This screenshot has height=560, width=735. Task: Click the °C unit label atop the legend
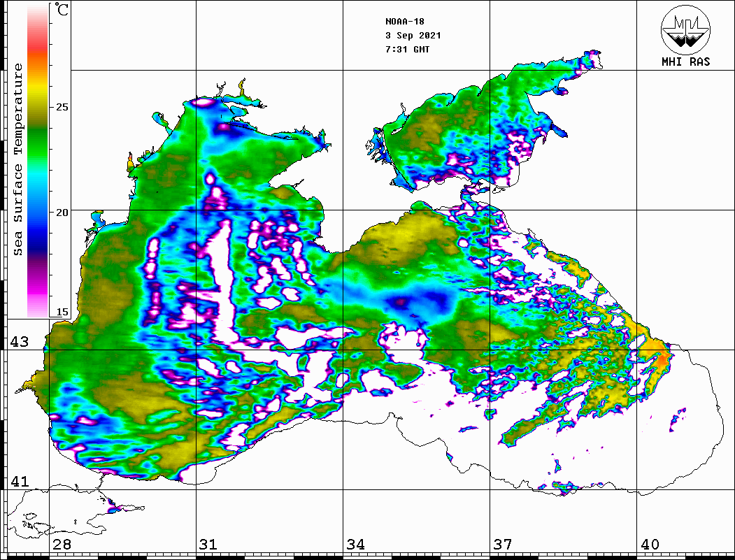click(62, 9)
